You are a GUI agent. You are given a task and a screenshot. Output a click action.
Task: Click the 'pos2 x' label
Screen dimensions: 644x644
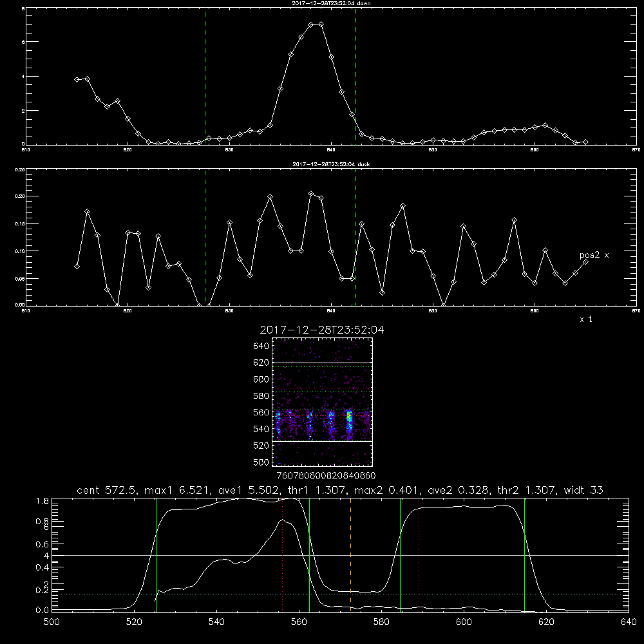pos(594,255)
